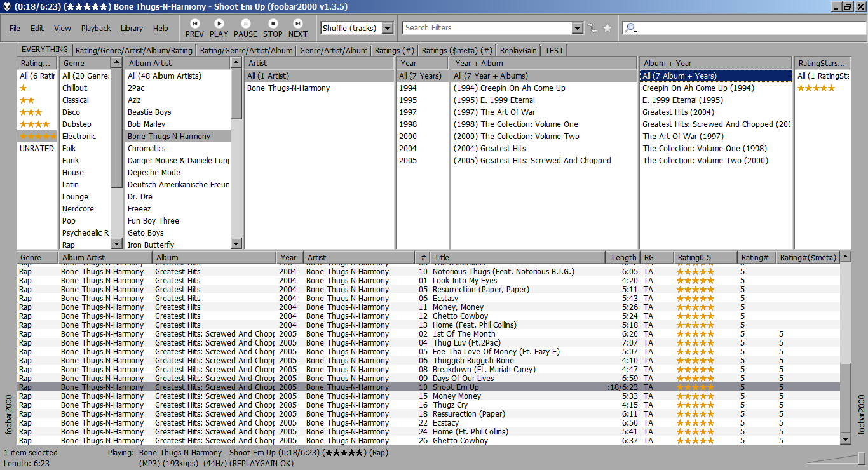This screenshot has width=868, height=470.
Task: Start playback with the PLAY button
Action: pyautogui.click(x=219, y=28)
